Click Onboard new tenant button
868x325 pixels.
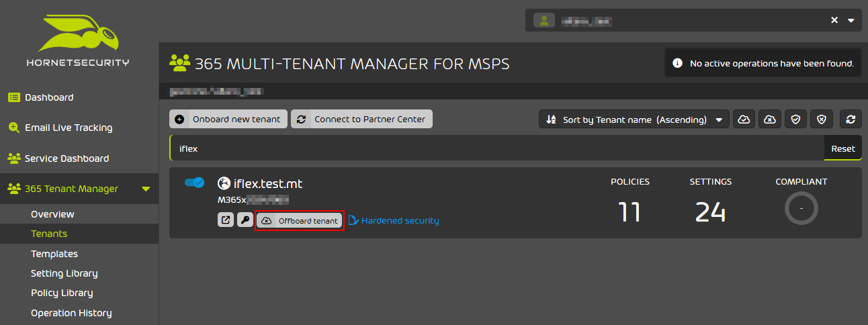pos(228,119)
